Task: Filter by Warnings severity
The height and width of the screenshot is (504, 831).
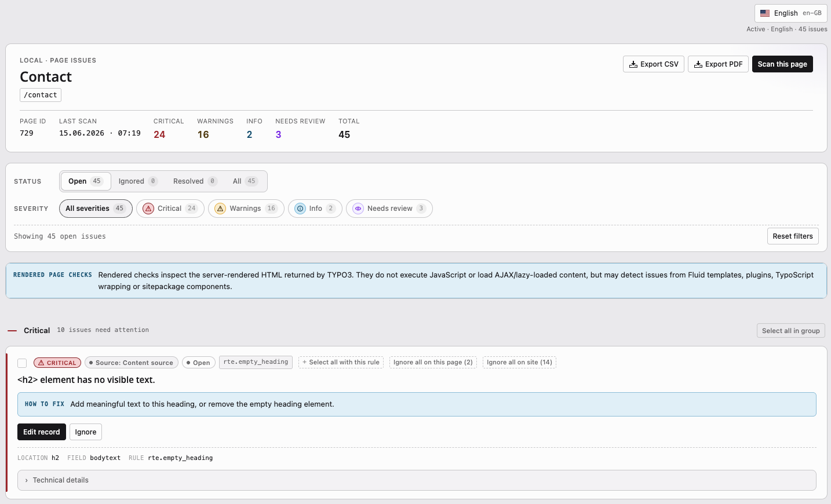Action: (246, 209)
